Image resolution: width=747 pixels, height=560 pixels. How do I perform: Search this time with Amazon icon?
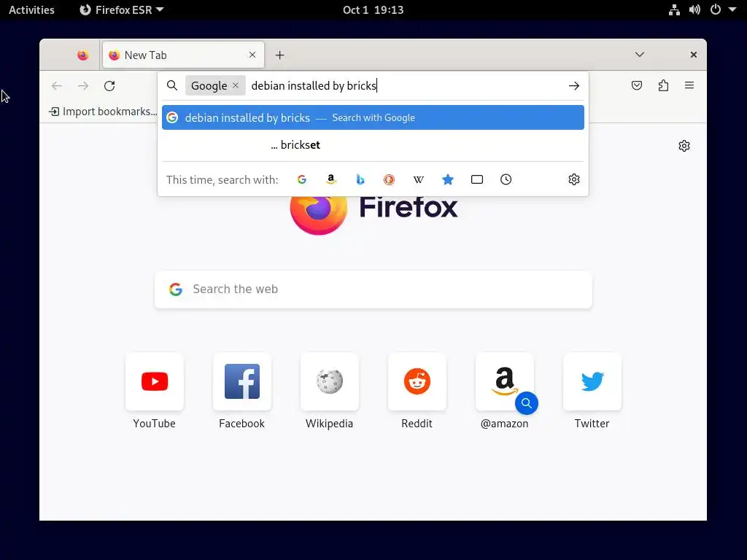331,179
